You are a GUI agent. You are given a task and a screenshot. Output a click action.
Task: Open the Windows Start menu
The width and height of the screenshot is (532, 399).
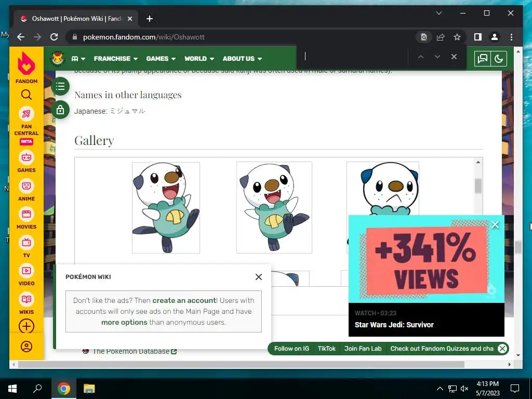(x=12, y=389)
